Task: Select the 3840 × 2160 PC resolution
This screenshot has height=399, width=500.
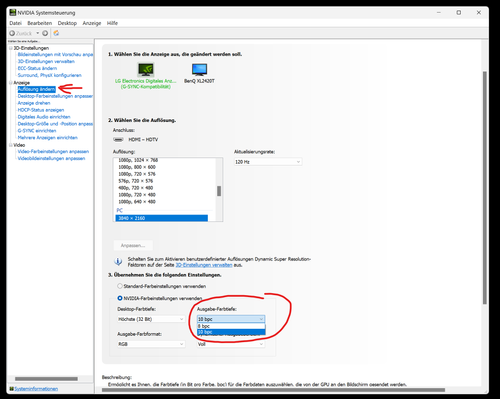Action: tap(162, 218)
